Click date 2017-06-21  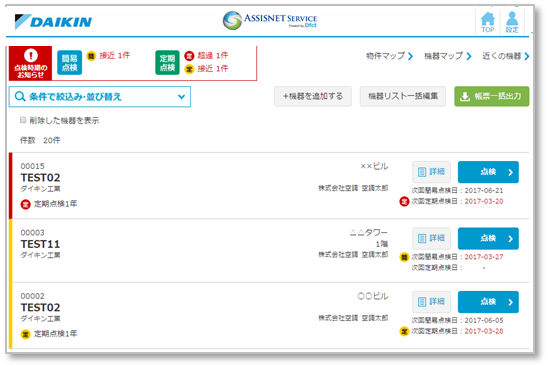point(484,190)
